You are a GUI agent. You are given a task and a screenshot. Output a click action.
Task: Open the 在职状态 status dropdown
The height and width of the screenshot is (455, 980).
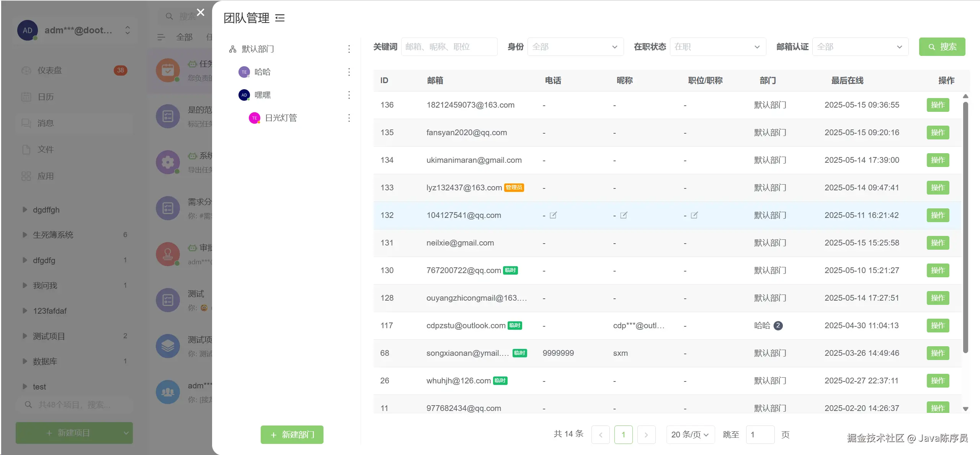[x=717, y=47]
